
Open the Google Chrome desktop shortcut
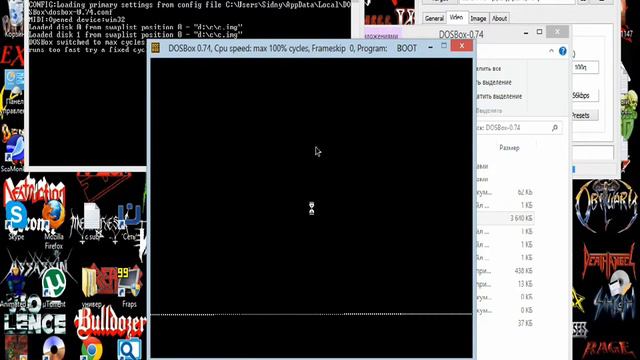tap(91, 349)
